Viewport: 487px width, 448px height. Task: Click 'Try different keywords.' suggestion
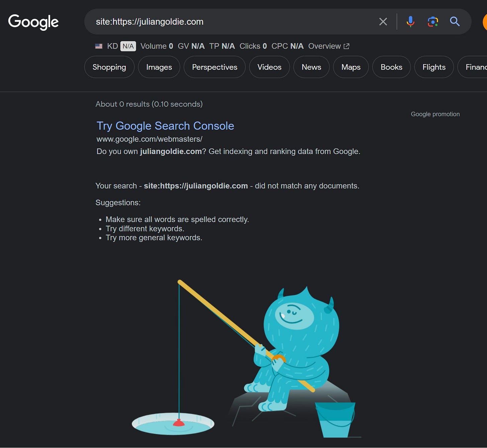[x=145, y=229]
